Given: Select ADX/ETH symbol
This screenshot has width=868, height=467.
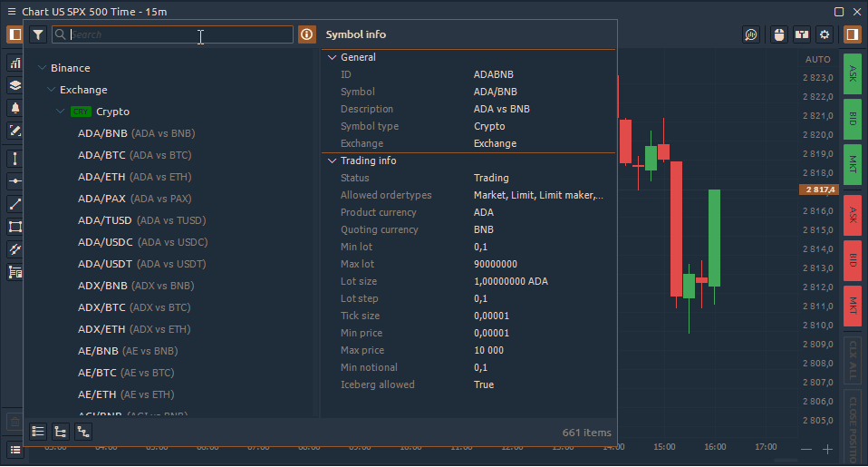Looking at the screenshot, I should pos(134,329).
